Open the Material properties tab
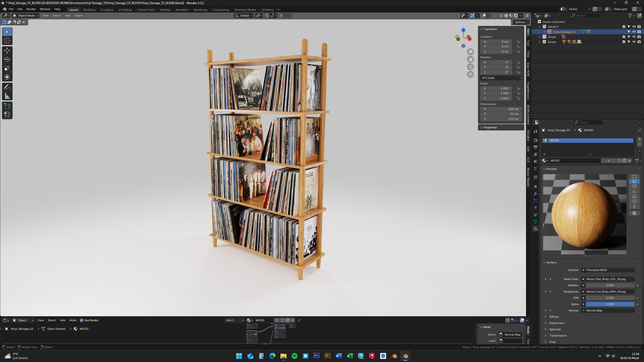Screen dimensions: 644x362 click(536, 229)
